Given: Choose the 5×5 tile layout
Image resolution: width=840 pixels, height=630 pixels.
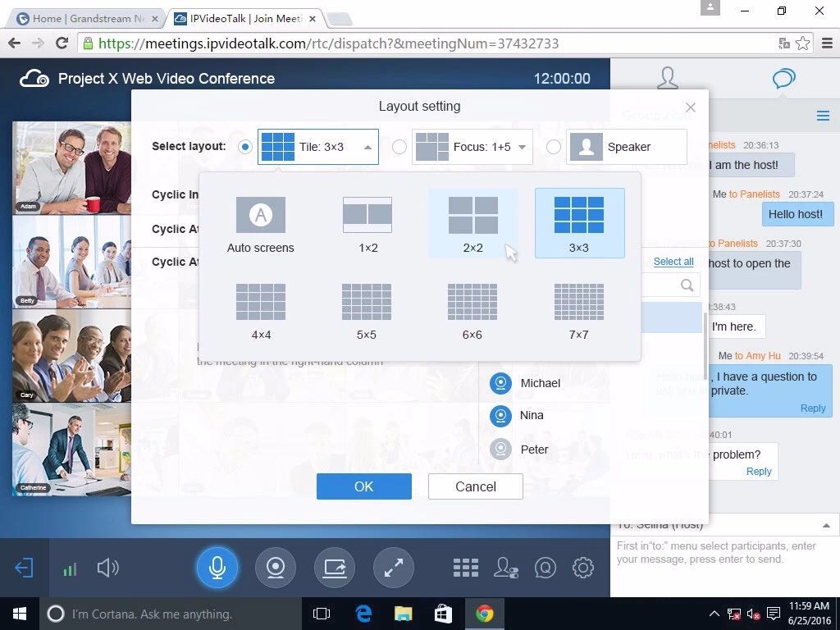Looking at the screenshot, I should tap(367, 312).
